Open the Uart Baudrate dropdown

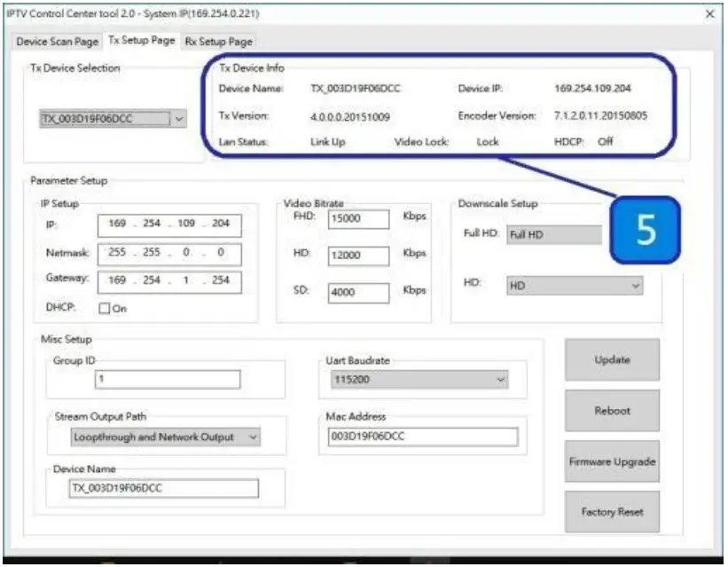[419, 380]
